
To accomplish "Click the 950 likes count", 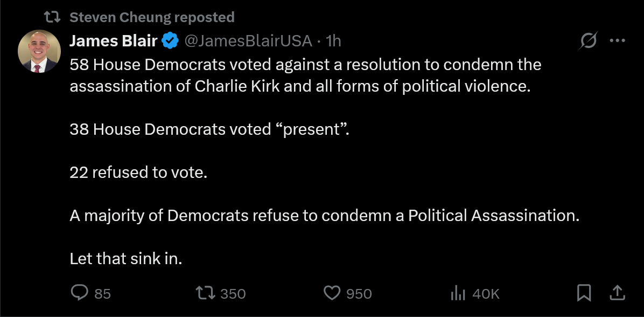I will tap(359, 294).
